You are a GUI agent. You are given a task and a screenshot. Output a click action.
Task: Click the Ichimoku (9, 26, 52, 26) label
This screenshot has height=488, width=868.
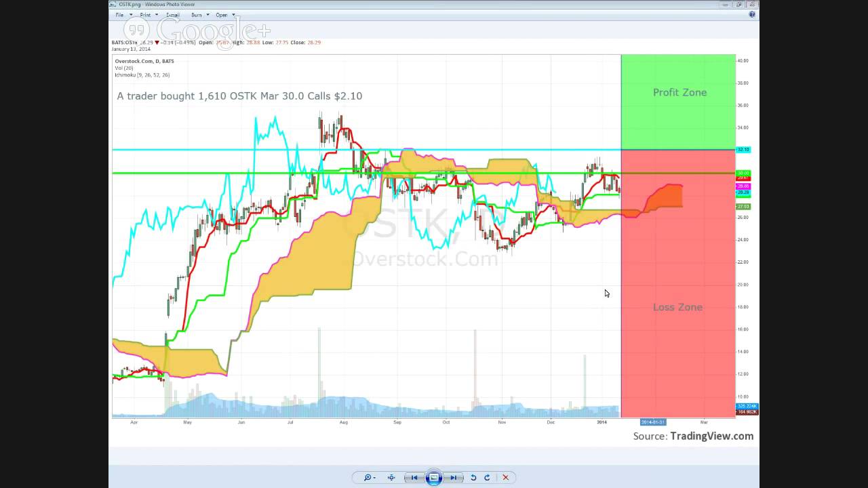(x=142, y=75)
